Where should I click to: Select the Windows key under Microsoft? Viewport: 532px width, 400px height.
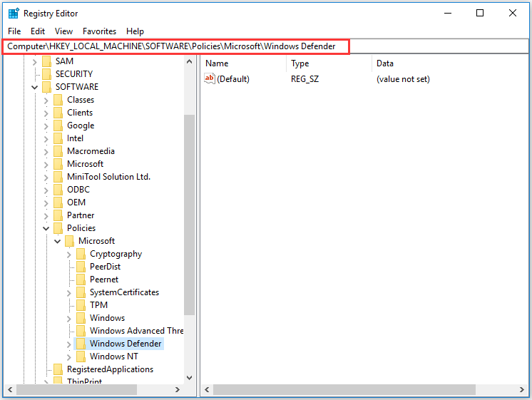click(107, 318)
